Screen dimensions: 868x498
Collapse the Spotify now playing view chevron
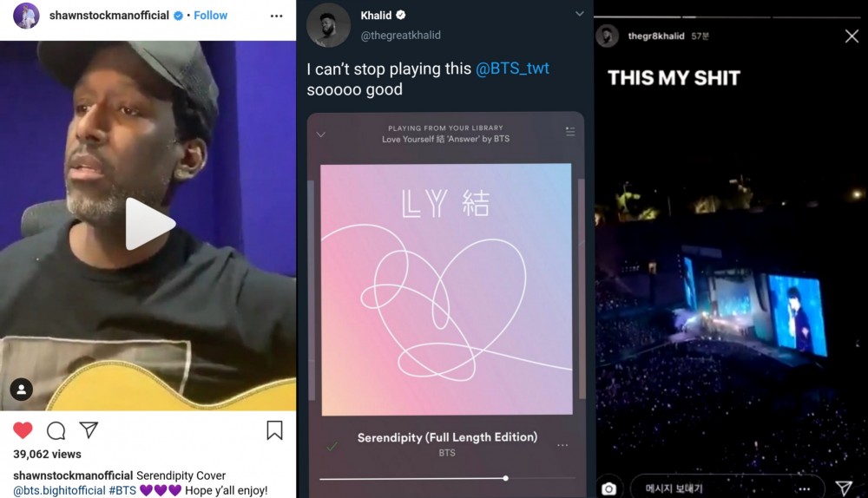click(321, 134)
